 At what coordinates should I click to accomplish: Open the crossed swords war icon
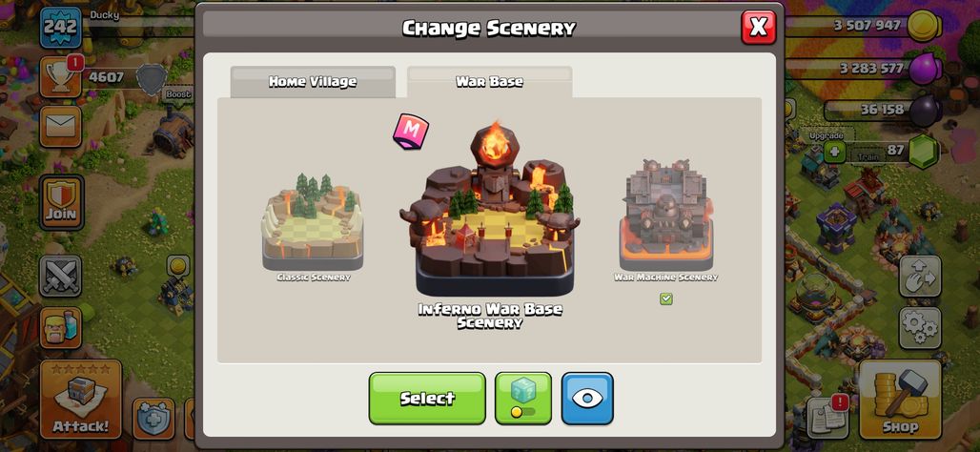[61, 276]
